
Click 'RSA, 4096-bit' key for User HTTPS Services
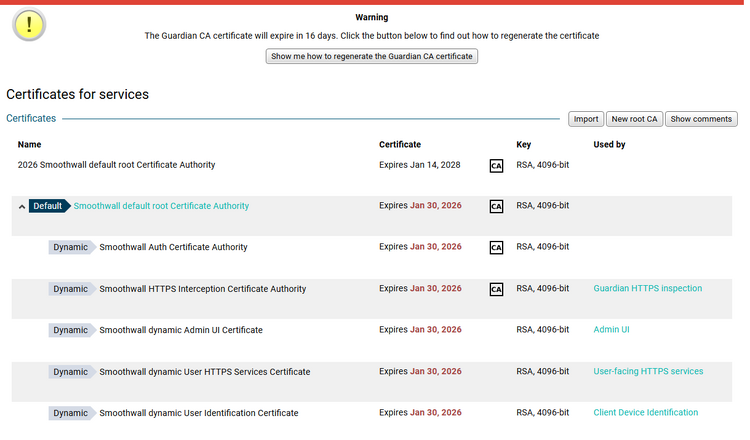(x=543, y=371)
